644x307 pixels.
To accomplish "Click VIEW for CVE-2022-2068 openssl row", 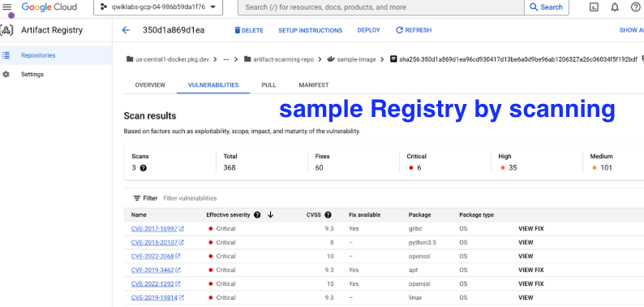I will (x=526, y=256).
